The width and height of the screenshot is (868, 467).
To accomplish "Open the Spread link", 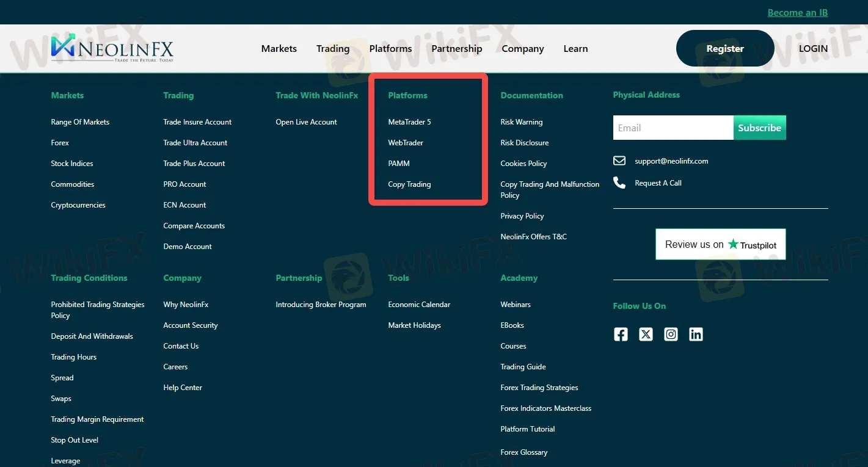I will [x=62, y=378].
